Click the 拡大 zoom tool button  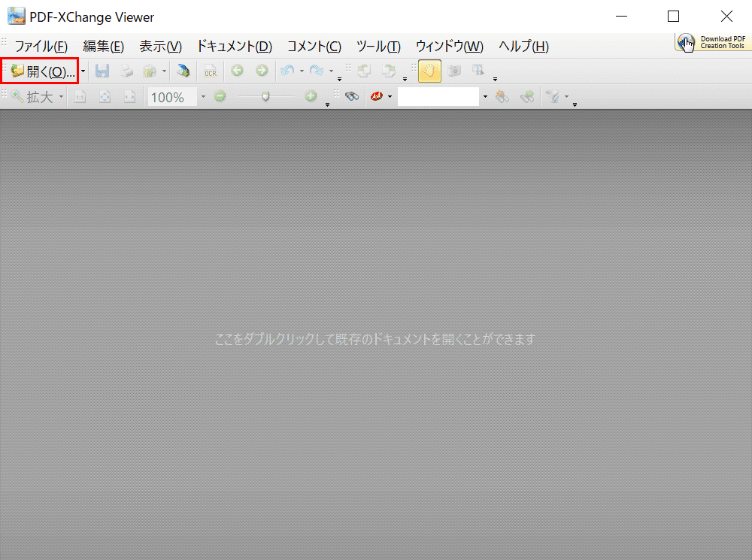[32, 97]
